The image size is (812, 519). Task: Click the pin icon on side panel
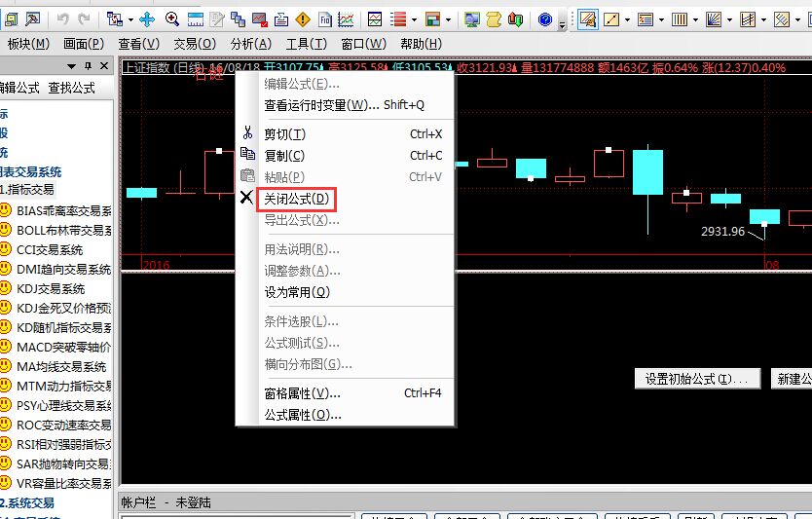pos(89,65)
